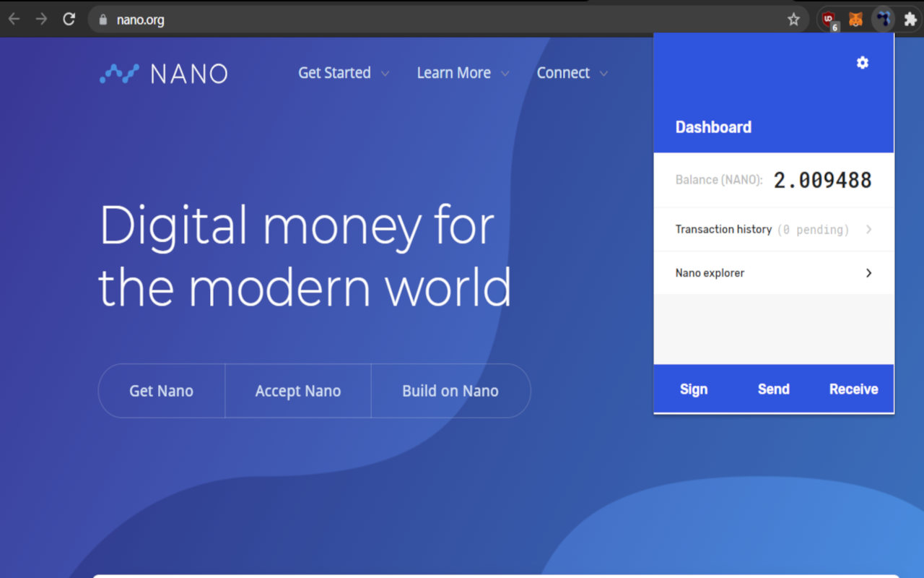This screenshot has height=578, width=924.
Task: Click the Send button in the wallet
Action: [x=773, y=389]
